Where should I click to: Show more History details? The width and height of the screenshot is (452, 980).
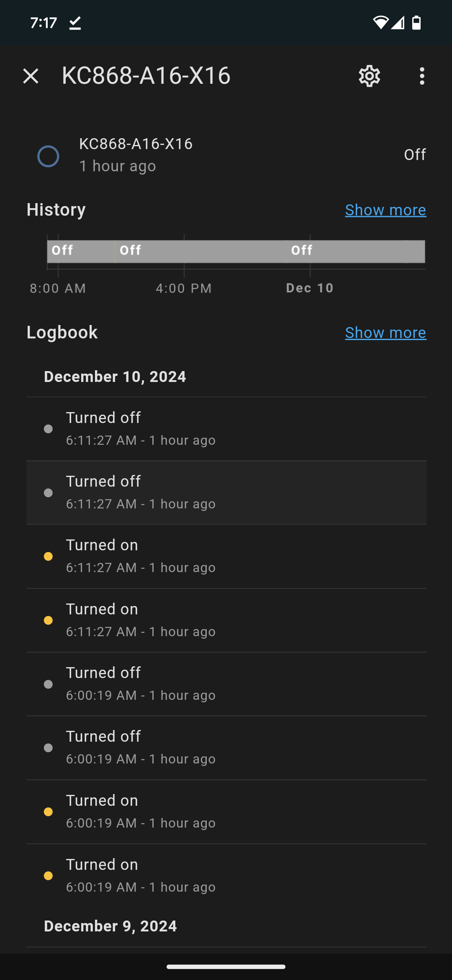point(385,210)
